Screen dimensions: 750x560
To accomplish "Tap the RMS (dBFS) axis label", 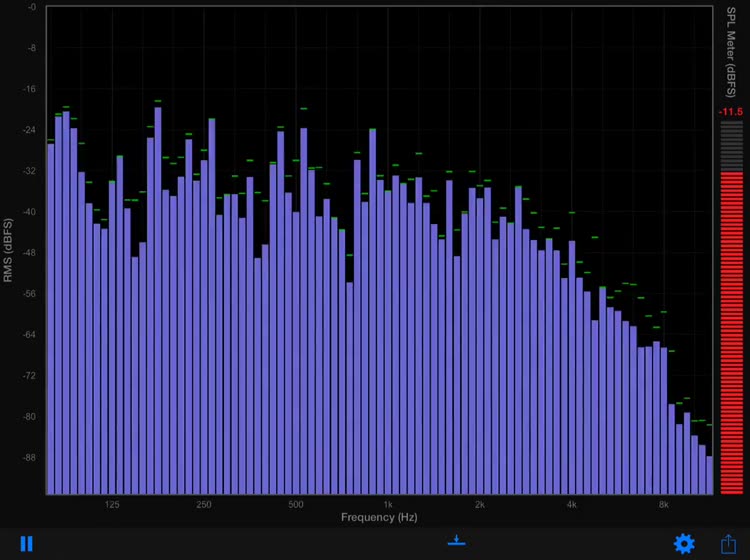I will (8, 250).
